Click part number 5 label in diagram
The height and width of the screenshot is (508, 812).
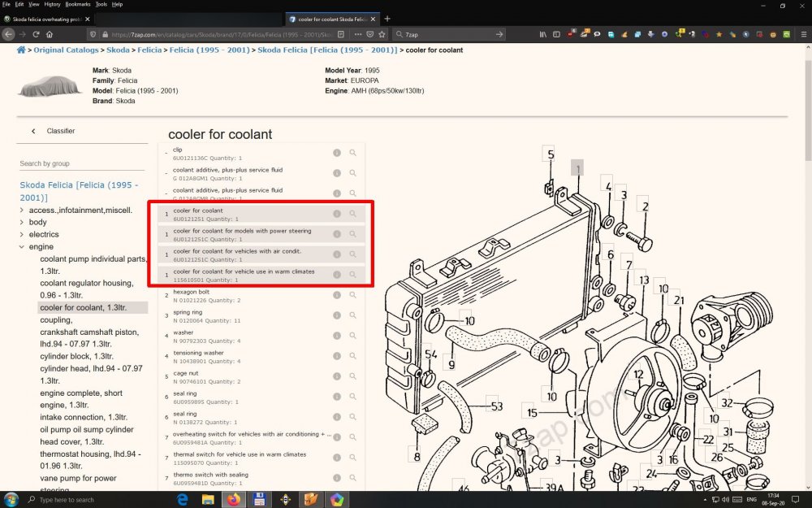(551, 154)
